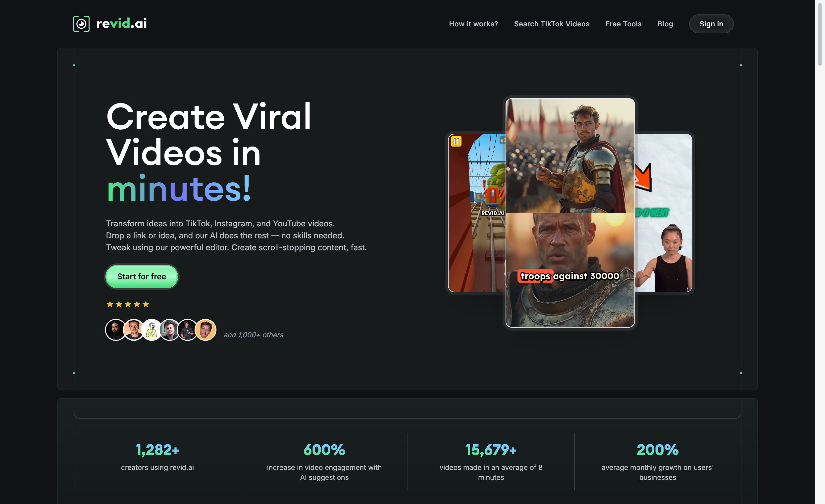Click the pause icon on the Subway Surfers video
Image resolution: width=825 pixels, height=504 pixels.
456,142
